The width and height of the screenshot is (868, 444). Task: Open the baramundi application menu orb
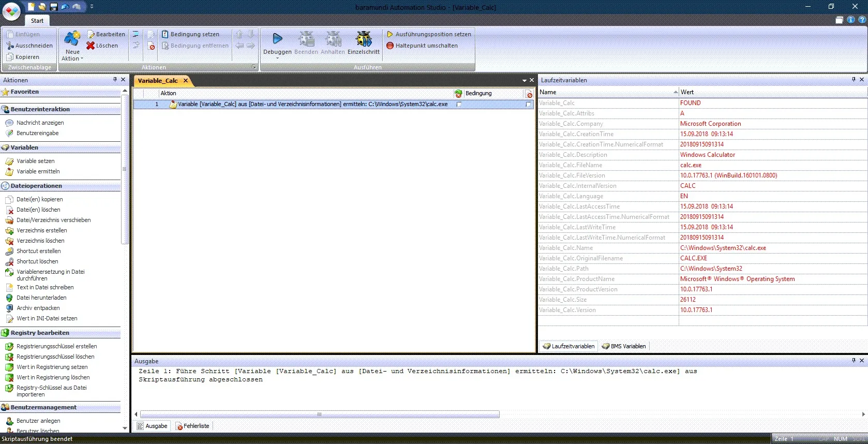point(11,11)
